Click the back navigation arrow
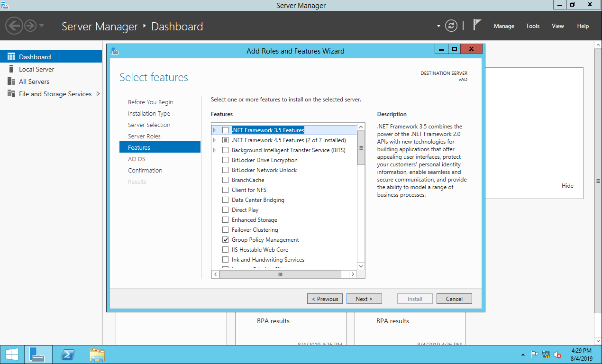Image resolution: width=602 pixels, height=364 pixels. click(x=15, y=26)
